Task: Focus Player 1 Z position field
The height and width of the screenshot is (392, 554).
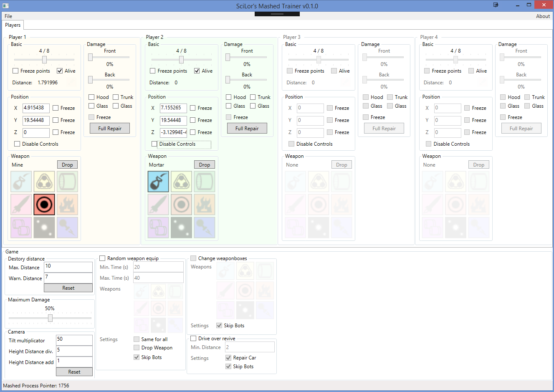Action: 36,132
